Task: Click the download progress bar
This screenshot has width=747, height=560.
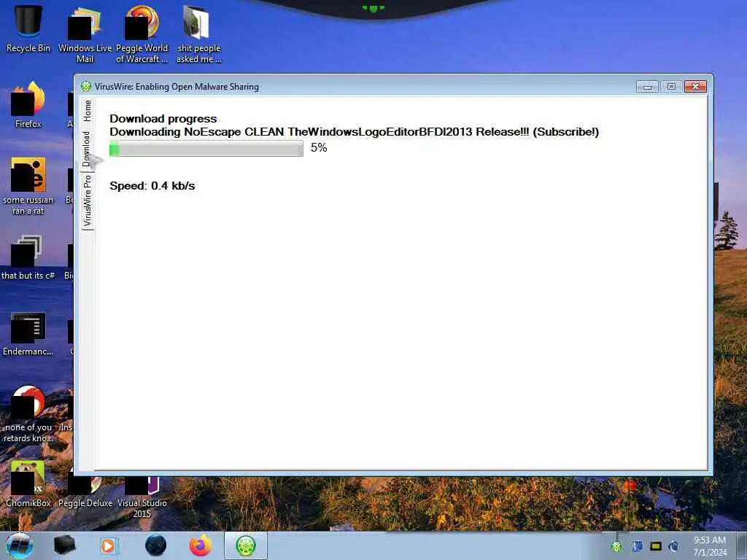Action: coord(206,148)
